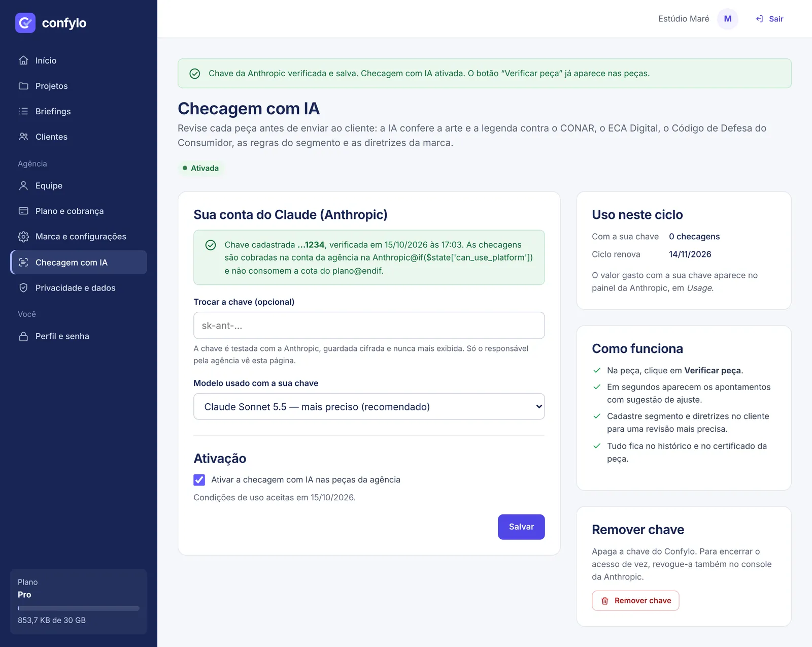
Task: Click the Projetos folder icon
Action: point(23,86)
